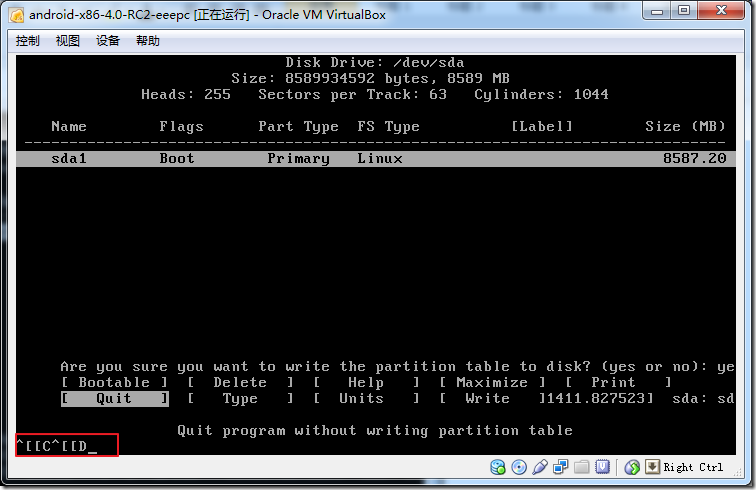756x490 pixels.
Task: Click the write partition table confirmation prompt
Action: [397, 367]
